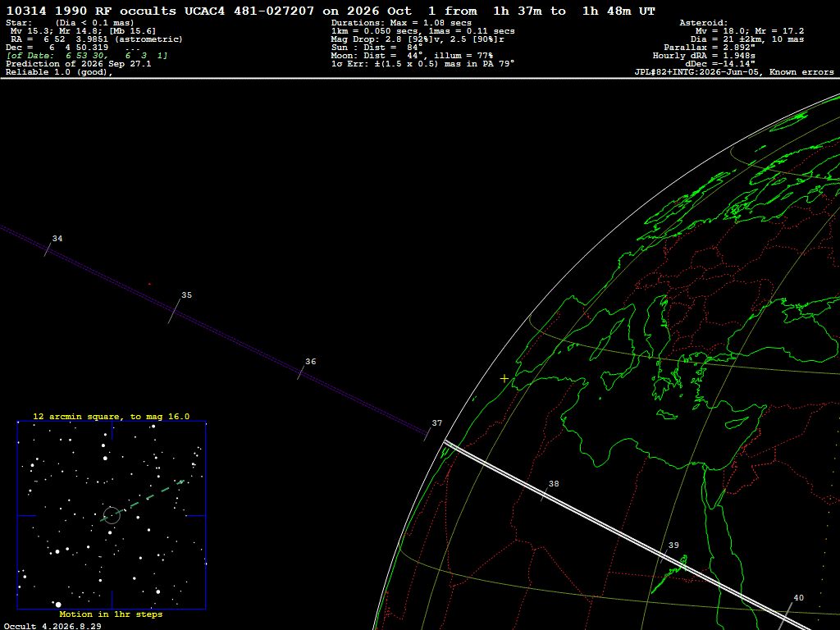The width and height of the screenshot is (840, 630).
Task: Click the yellow cross marker near Spain
Action: (x=504, y=378)
